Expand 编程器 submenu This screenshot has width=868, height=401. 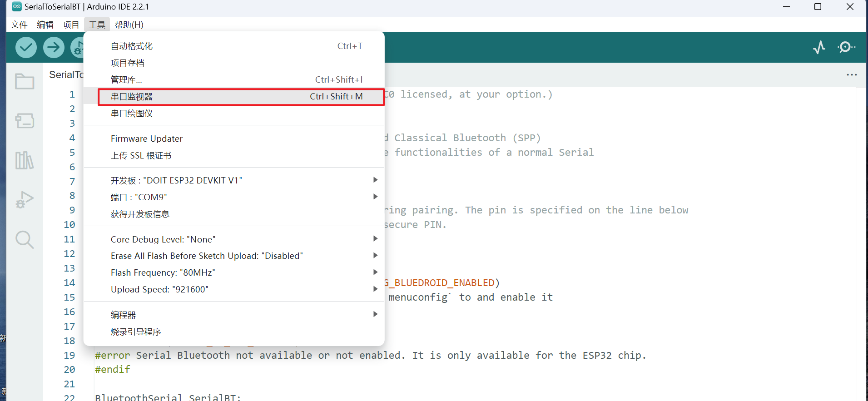tap(234, 315)
